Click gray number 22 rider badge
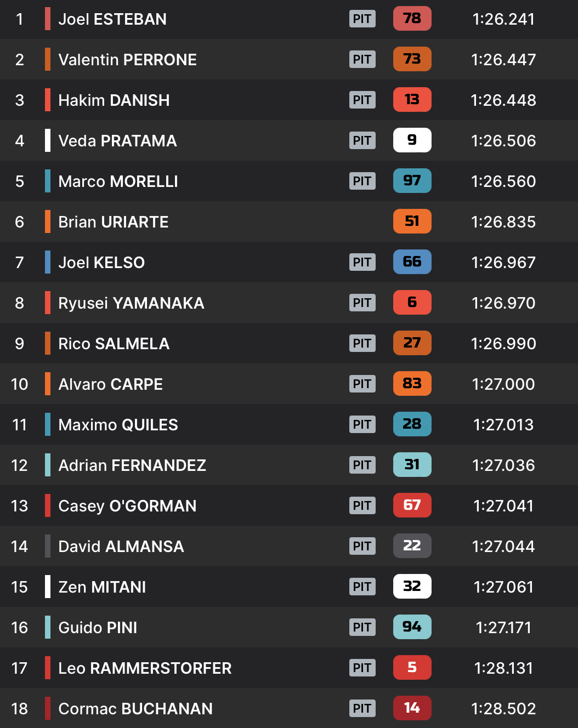Screen dimensions: 578x728 pyautogui.click(x=412, y=546)
